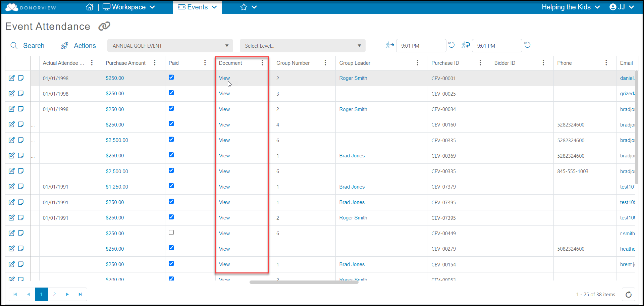Open Purchase Amount column options menu

155,63
